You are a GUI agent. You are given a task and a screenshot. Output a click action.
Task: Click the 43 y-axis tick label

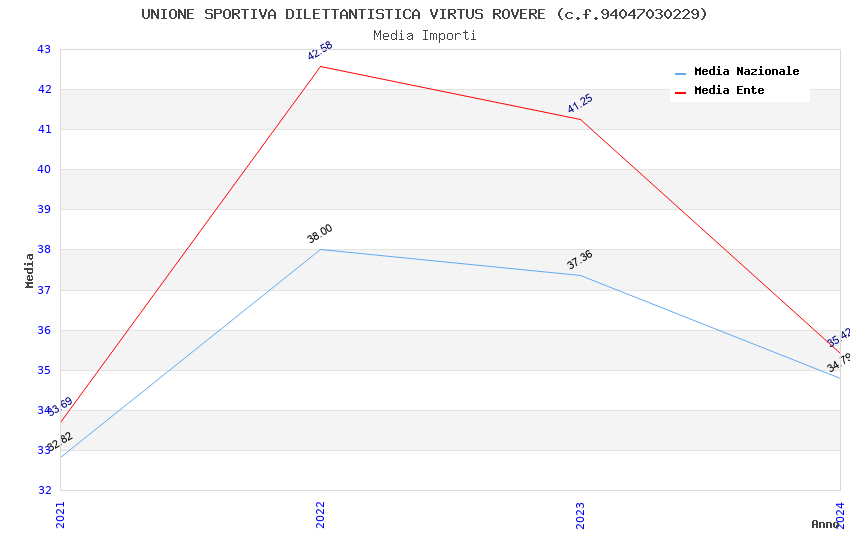coord(44,50)
